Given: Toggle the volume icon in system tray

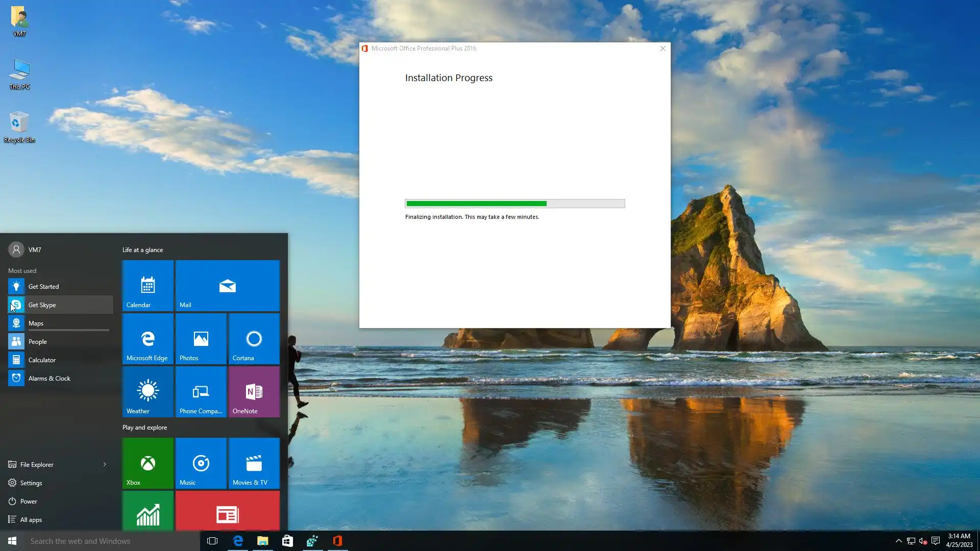Looking at the screenshot, I should (x=922, y=541).
